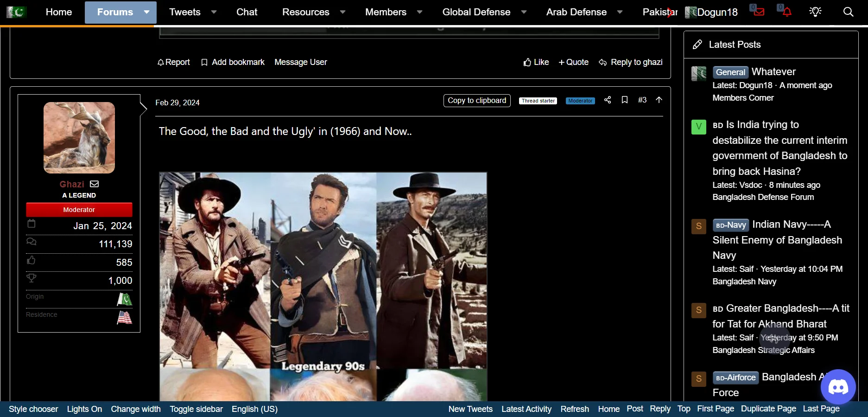Expand Global Defense dropdown arrow
Image resolution: width=868 pixels, height=417 pixels.
pyautogui.click(x=524, y=12)
